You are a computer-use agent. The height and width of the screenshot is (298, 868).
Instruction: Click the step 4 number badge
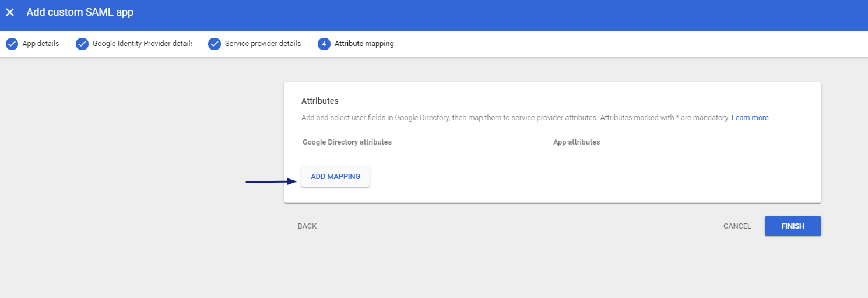point(324,44)
